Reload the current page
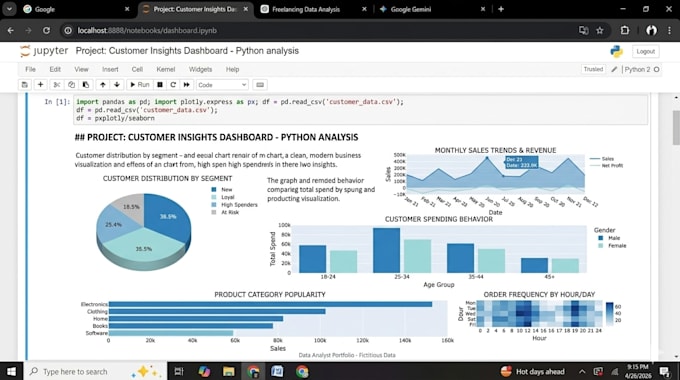This screenshot has width=680, height=380. [46, 30]
